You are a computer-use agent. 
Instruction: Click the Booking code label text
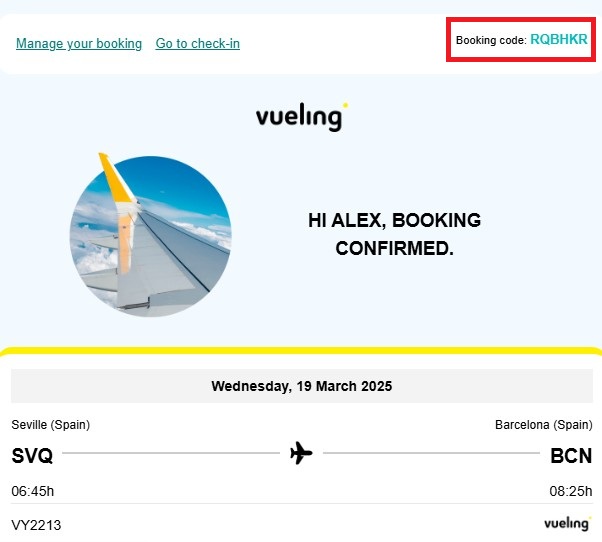pyautogui.click(x=490, y=41)
